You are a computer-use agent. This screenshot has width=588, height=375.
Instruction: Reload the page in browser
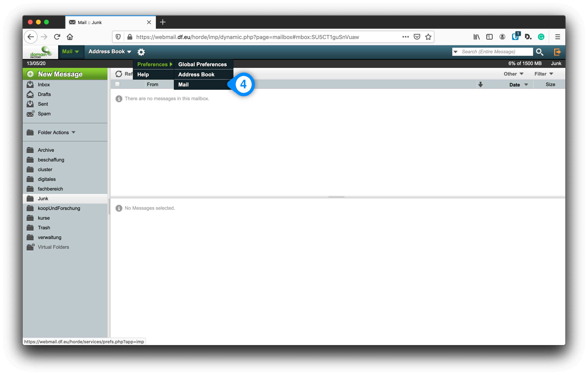(x=57, y=37)
